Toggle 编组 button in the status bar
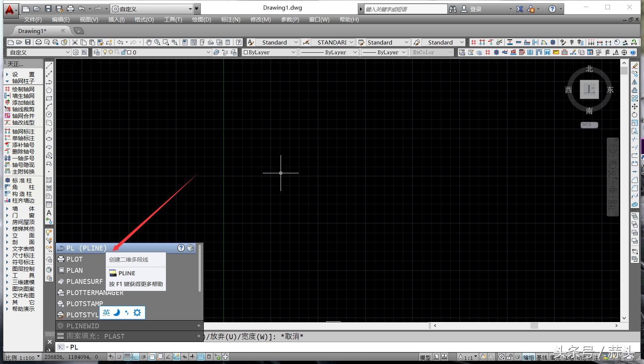 pos(529,357)
